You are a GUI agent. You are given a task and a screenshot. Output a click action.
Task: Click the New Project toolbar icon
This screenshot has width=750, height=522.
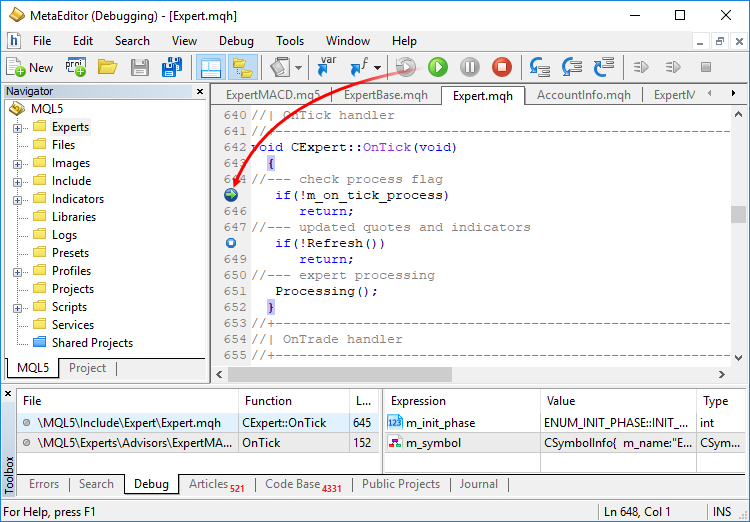point(76,67)
